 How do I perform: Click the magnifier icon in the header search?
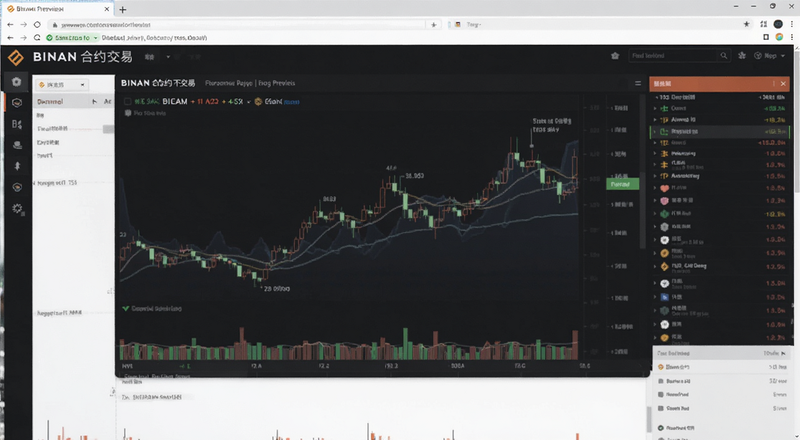pyautogui.click(x=723, y=56)
